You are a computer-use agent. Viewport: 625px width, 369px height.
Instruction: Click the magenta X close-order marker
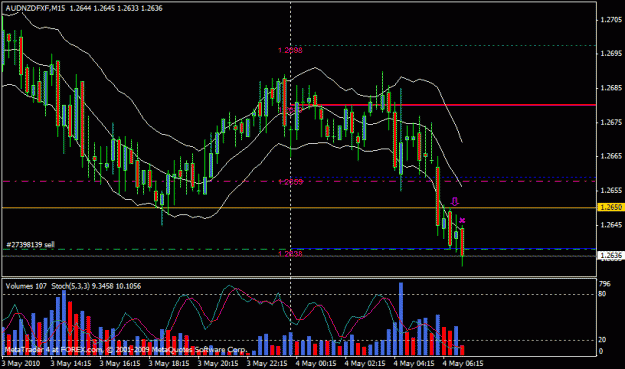[462, 220]
